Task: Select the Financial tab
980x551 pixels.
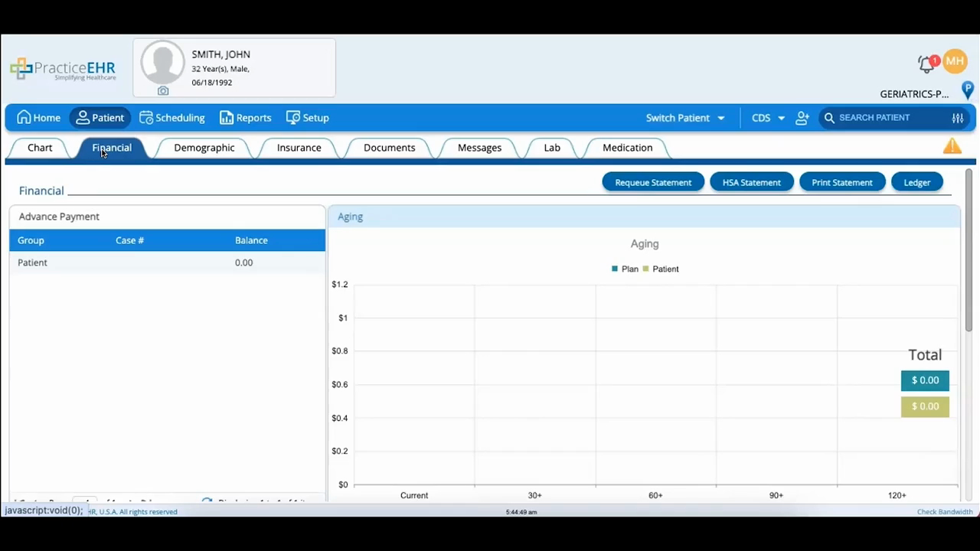Action: point(112,148)
